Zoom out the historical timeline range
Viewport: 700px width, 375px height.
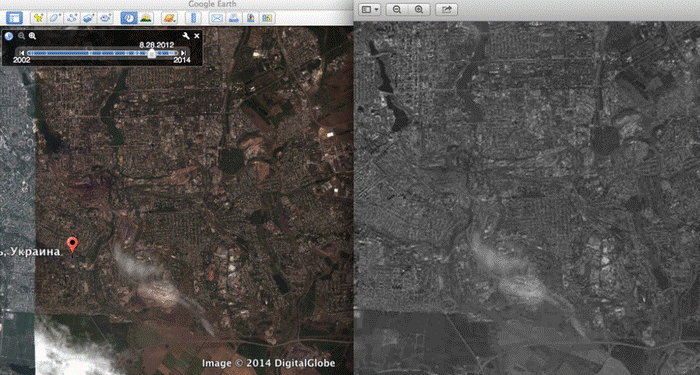(x=21, y=36)
